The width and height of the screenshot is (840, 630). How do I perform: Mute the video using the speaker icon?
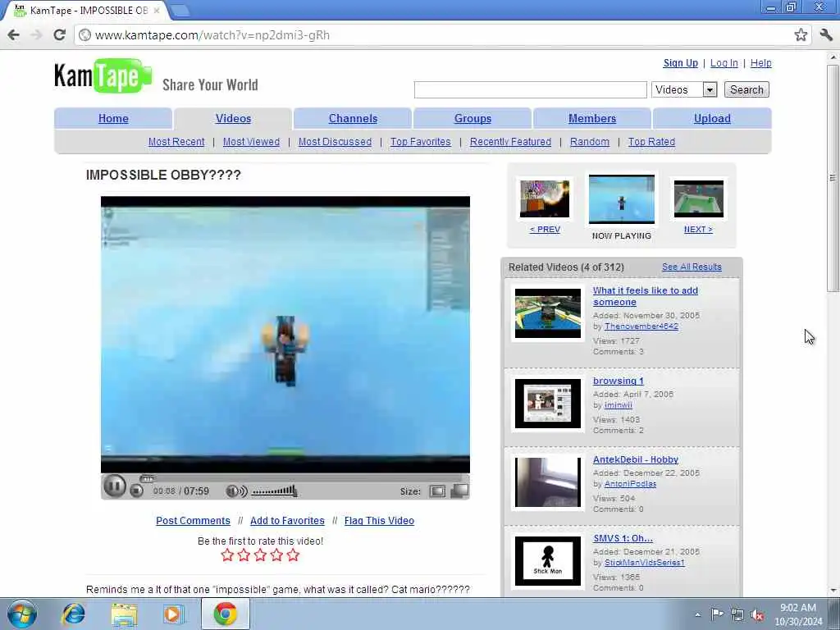[x=236, y=491]
